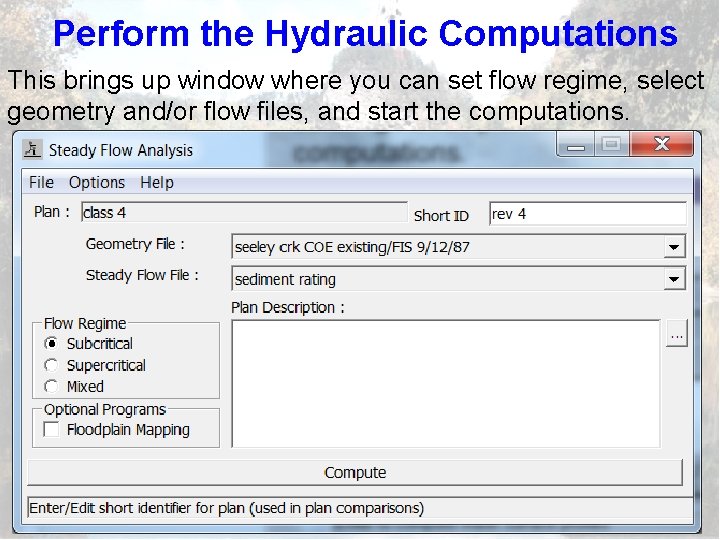Screen dimensions: 720x540
Task: Close the Steady Flow Analysis window
Action: pyautogui.click(x=662, y=144)
